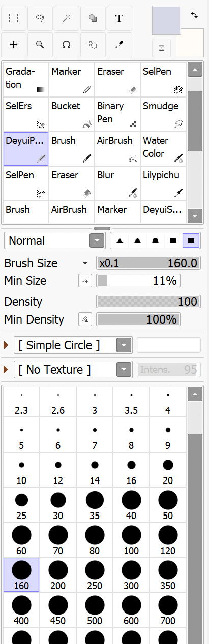Pick the Move tool
The height and width of the screenshot is (644, 209).
click(14, 45)
